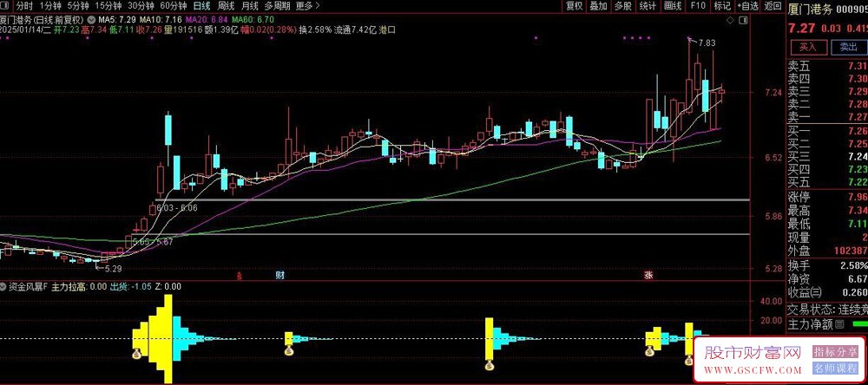This screenshot has width=868, height=385.
Task: Add stock via +自选 button
Action: (x=746, y=6)
